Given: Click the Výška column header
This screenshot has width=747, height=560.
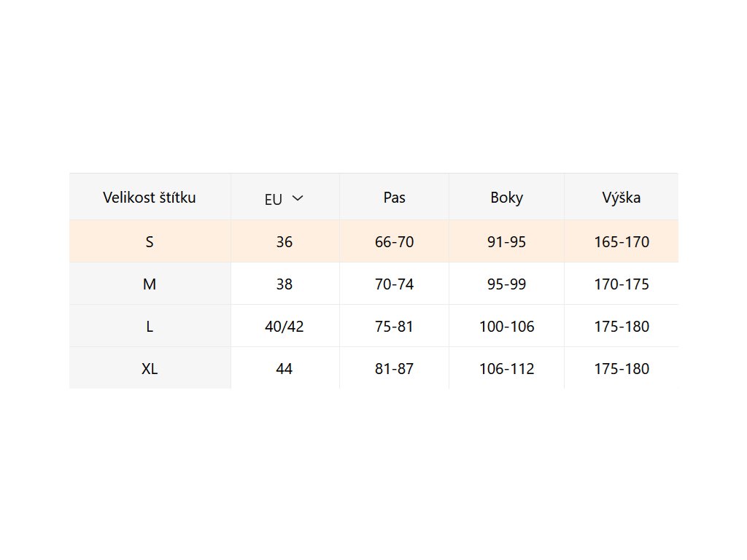Looking at the screenshot, I should tap(622, 198).
